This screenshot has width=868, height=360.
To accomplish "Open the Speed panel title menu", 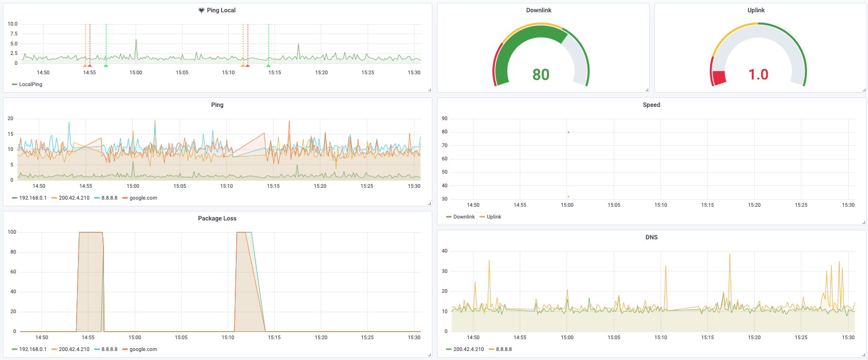I will point(651,105).
